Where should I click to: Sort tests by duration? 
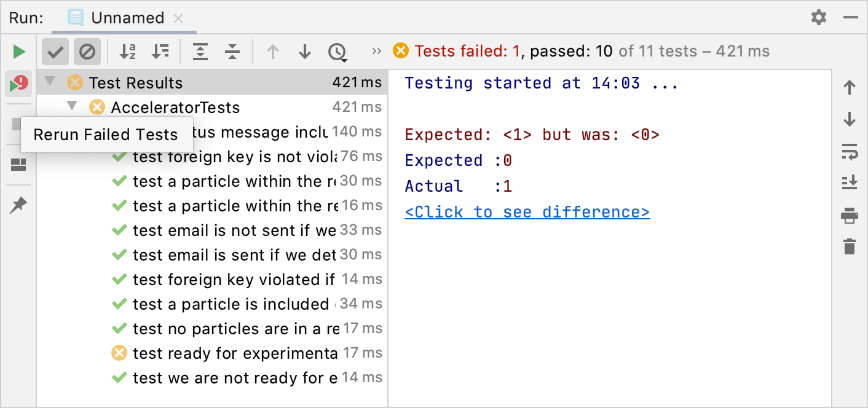tap(160, 52)
